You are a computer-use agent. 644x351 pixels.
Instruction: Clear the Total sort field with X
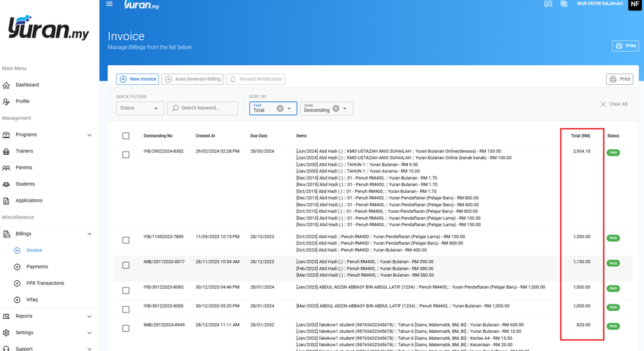tap(280, 109)
